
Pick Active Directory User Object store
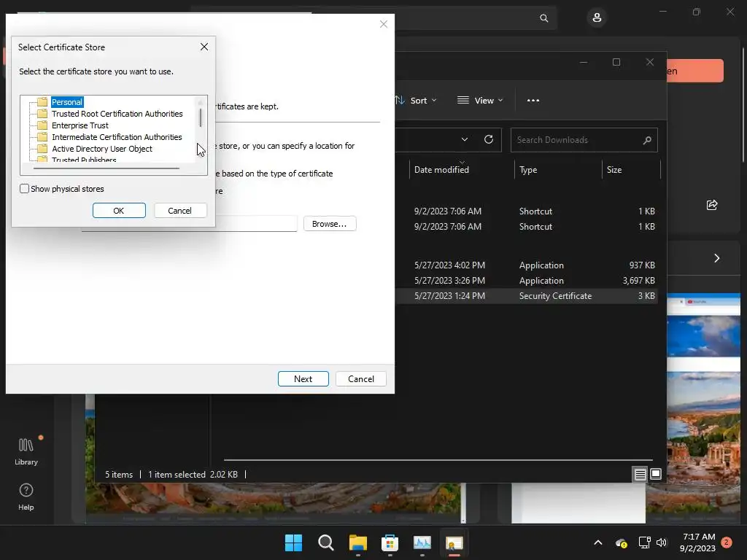(x=102, y=149)
